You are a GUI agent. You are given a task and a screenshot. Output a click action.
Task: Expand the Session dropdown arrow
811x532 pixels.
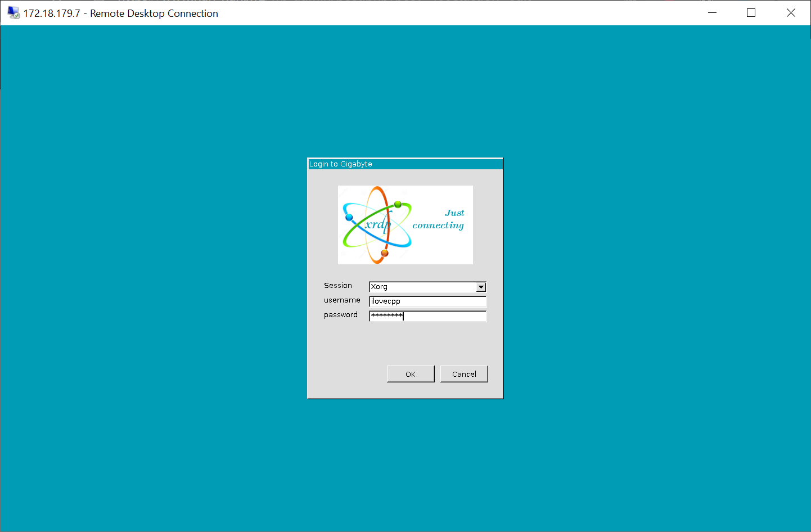pos(481,287)
